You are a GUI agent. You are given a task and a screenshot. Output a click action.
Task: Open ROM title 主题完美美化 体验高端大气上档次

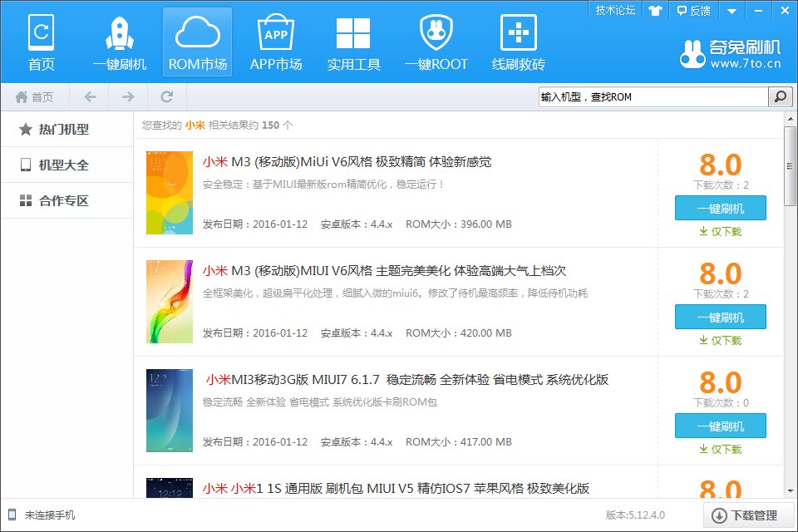point(384,271)
